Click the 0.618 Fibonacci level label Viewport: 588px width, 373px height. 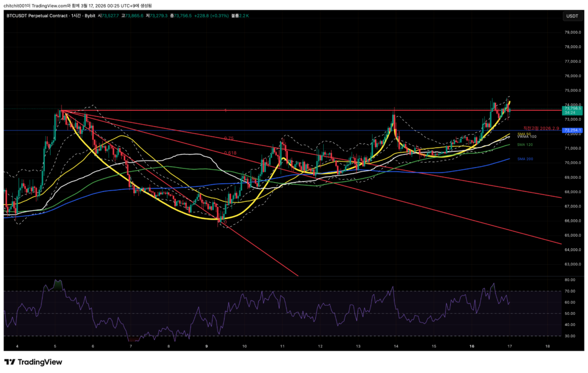[x=231, y=153]
